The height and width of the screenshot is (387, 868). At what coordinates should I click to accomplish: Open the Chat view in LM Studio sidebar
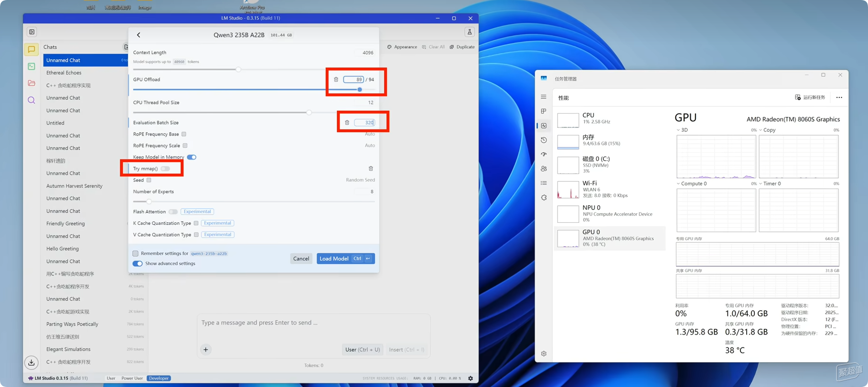(32, 49)
